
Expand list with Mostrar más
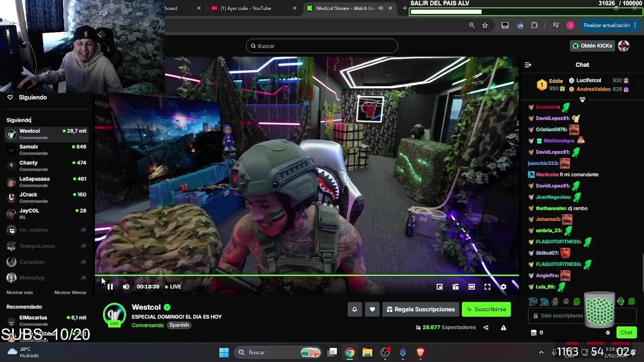coord(20,293)
